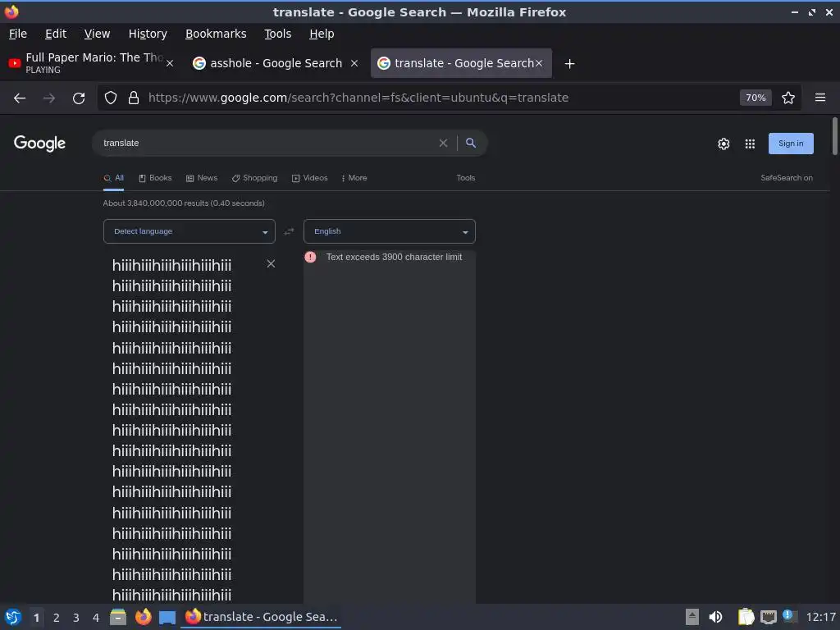Open the update notifier tray icon
The height and width of the screenshot is (630, 840).
[790, 616]
